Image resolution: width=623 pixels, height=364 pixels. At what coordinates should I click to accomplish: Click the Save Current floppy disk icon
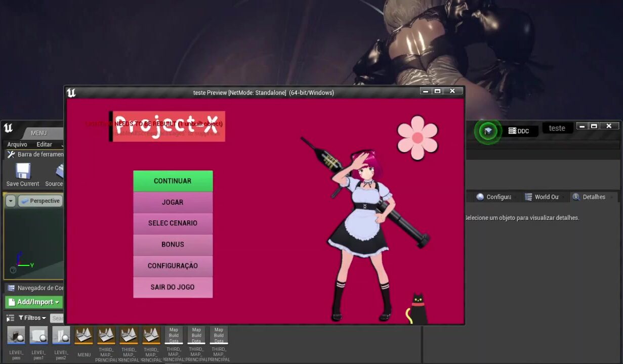(23, 171)
